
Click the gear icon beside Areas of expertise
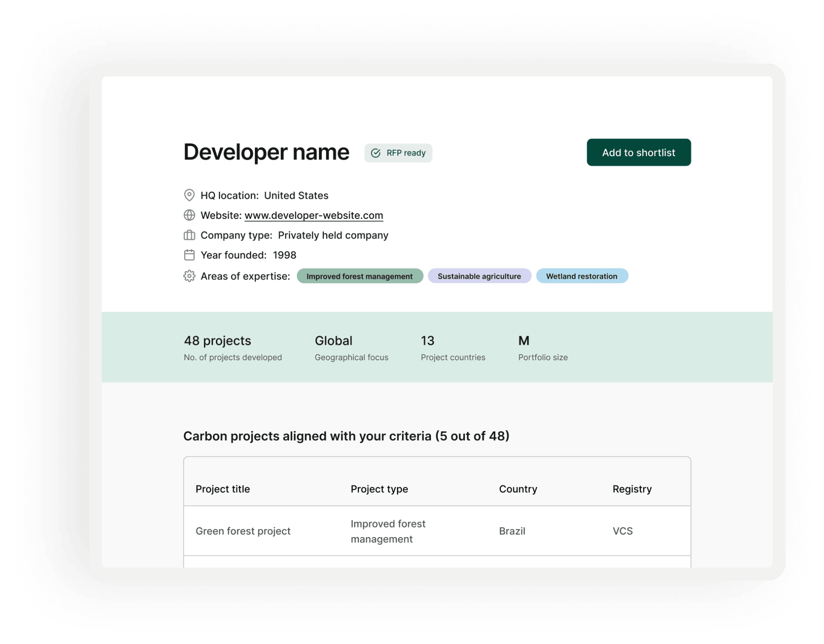(189, 276)
